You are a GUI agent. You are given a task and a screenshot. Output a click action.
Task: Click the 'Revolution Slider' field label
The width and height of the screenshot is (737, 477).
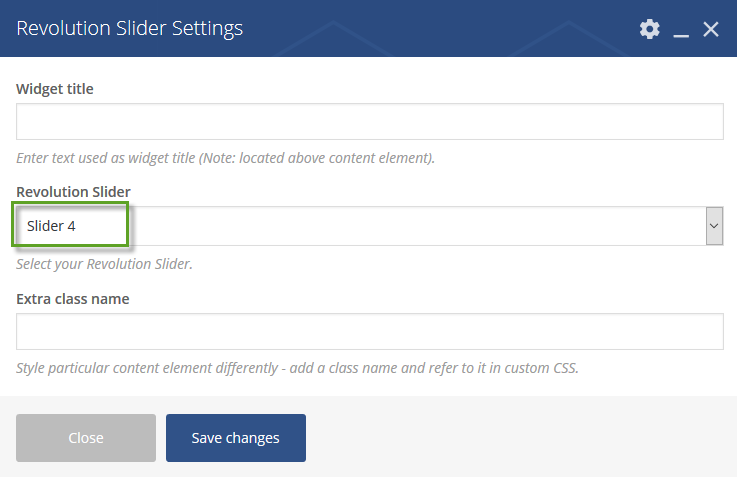[x=73, y=192]
